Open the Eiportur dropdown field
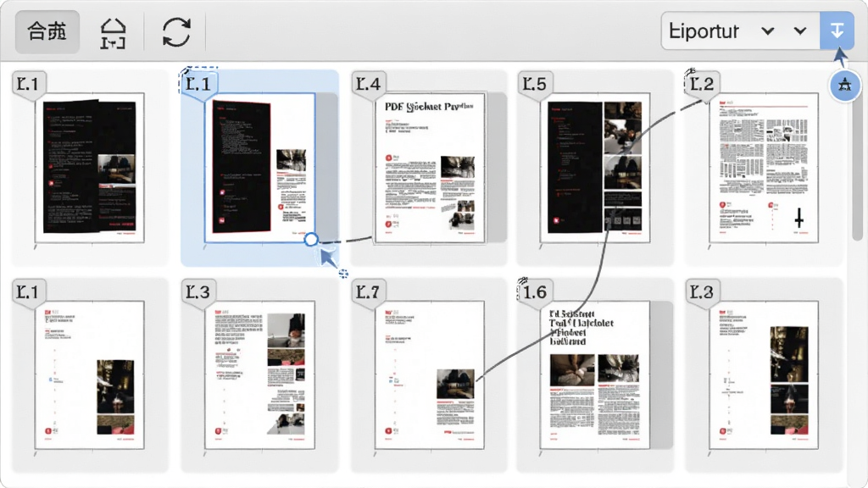This screenshot has height=488, width=868. (740, 31)
